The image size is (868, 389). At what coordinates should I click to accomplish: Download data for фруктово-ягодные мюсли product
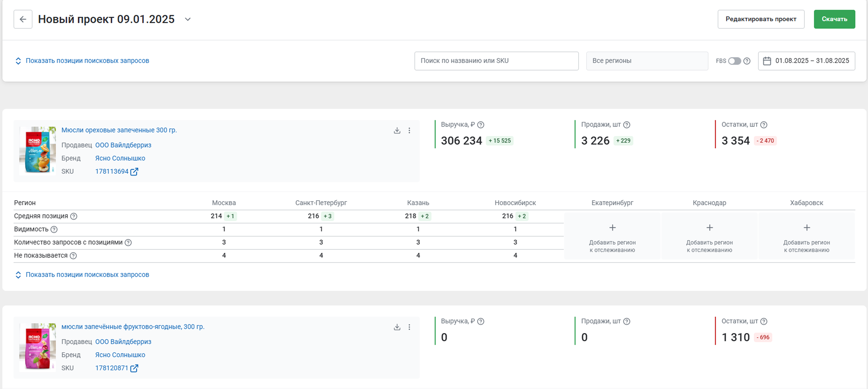[397, 327]
